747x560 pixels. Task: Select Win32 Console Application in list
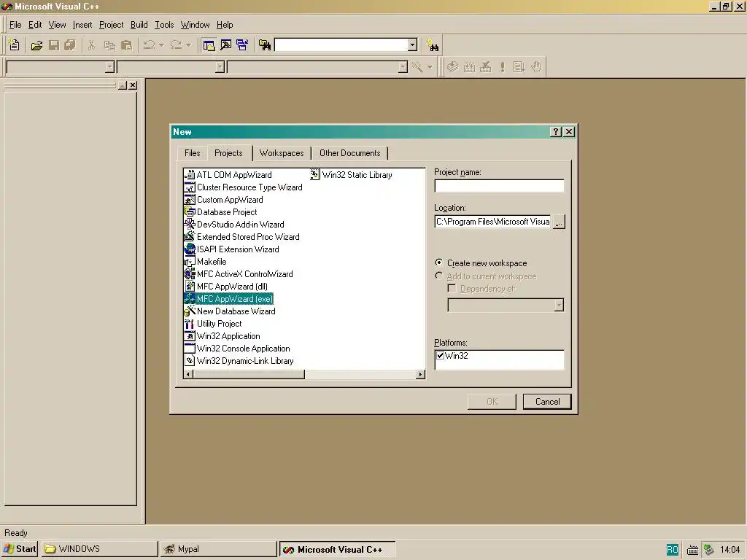[237, 348]
